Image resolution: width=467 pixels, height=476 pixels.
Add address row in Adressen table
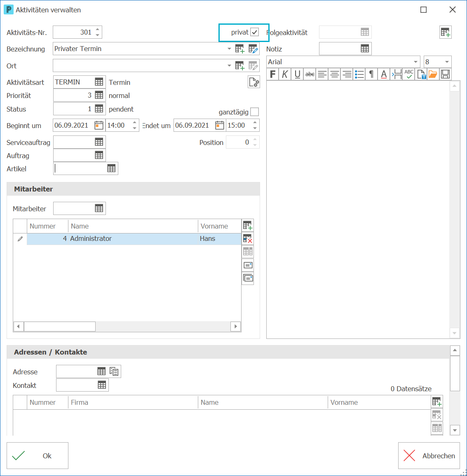click(437, 401)
